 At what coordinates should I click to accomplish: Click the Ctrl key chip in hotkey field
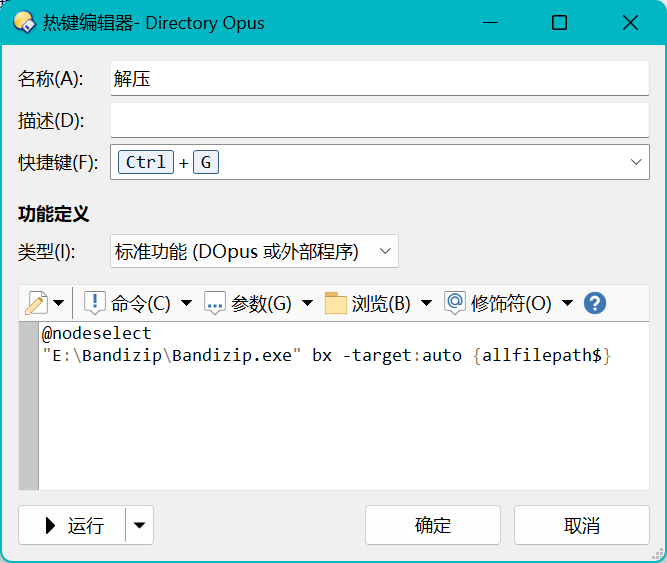click(x=146, y=162)
